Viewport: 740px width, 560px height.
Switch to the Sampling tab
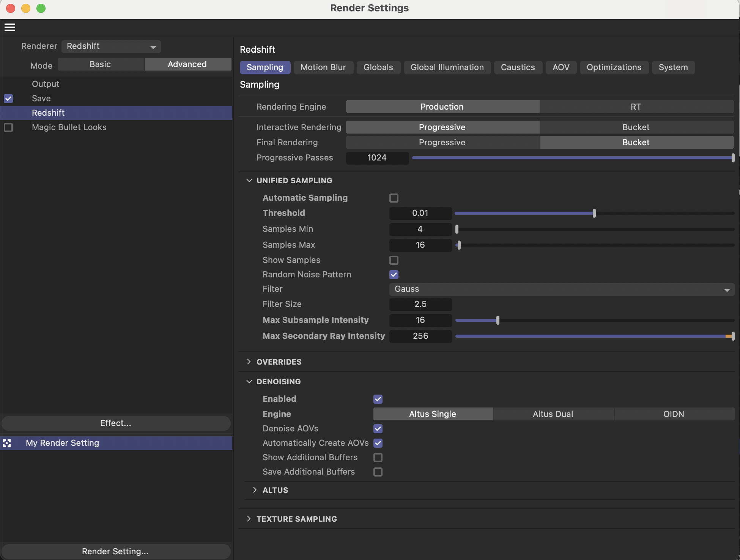[x=265, y=68]
